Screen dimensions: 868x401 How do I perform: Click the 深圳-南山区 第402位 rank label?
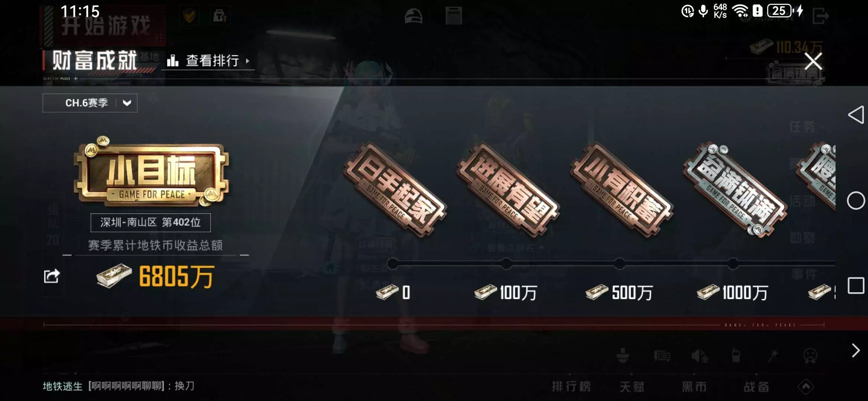point(151,222)
